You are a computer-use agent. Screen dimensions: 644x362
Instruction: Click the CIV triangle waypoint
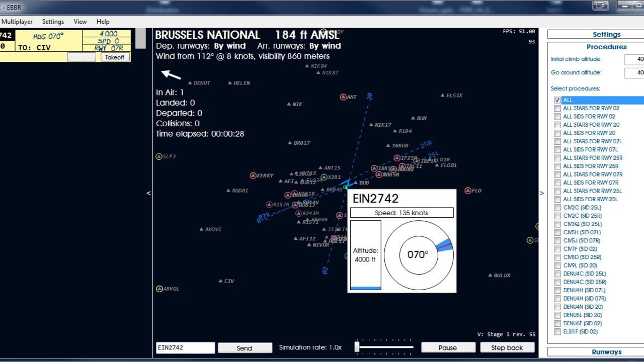coord(221,281)
